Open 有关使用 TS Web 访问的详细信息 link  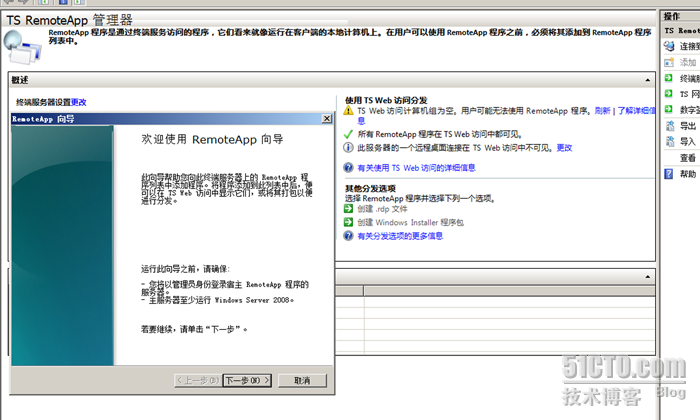click(417, 168)
